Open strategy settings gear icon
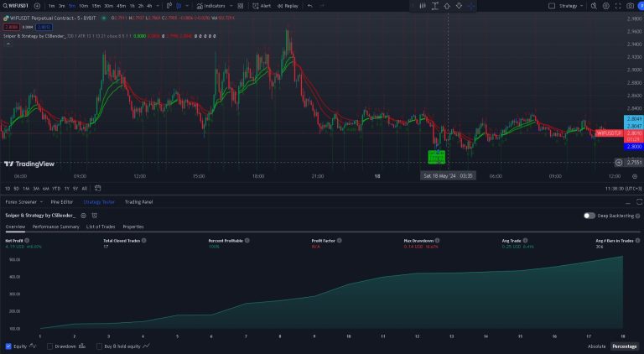This screenshot has height=354, width=644. (x=85, y=216)
